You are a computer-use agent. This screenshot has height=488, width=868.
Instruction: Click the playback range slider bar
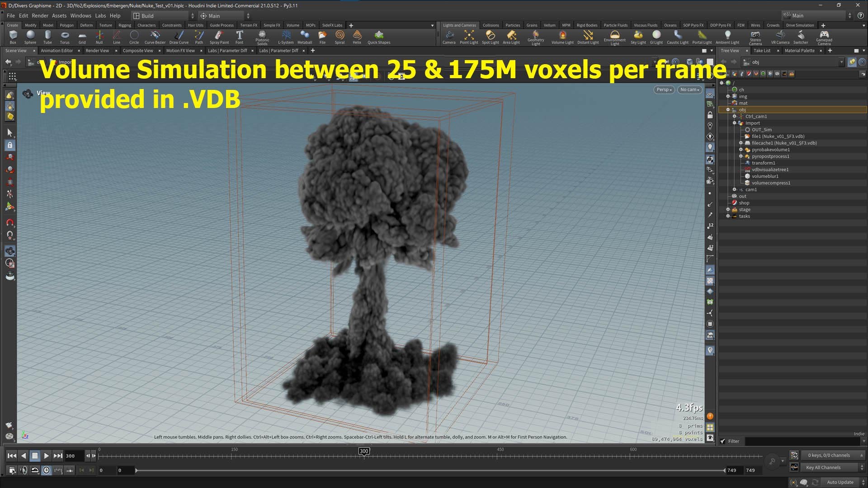point(430,470)
